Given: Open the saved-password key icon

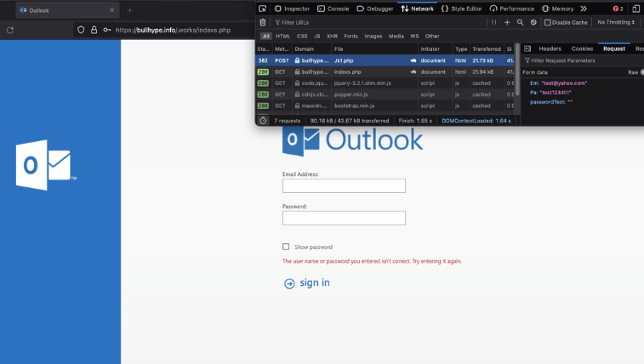Looking at the screenshot, I should click(107, 30).
